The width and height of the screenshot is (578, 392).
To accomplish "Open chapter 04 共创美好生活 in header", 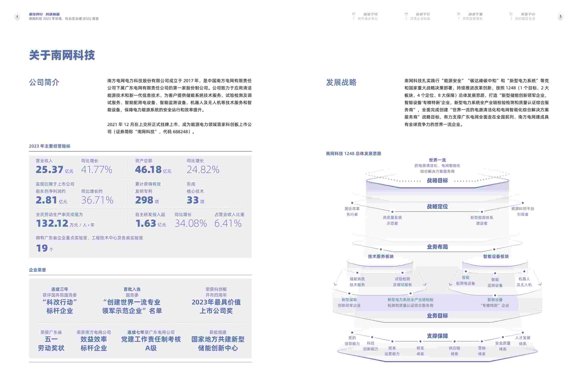I will (522, 16).
